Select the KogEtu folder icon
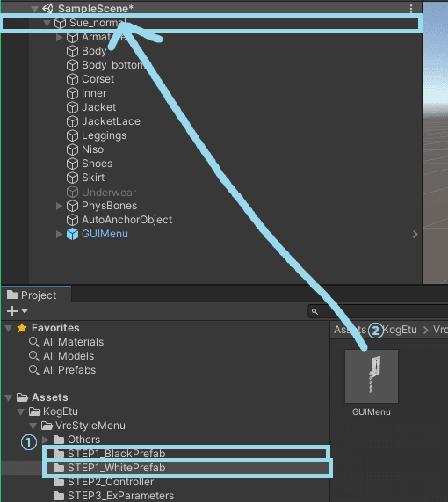The image size is (448, 502). tap(34, 411)
